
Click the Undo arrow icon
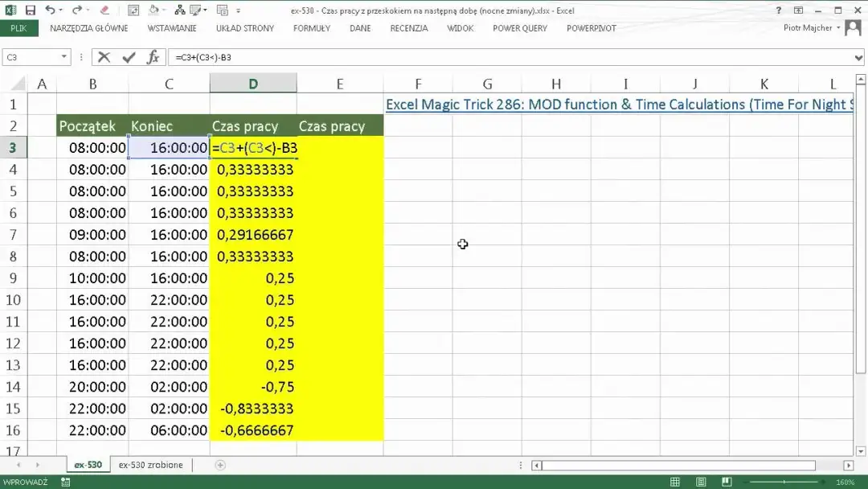[51, 10]
